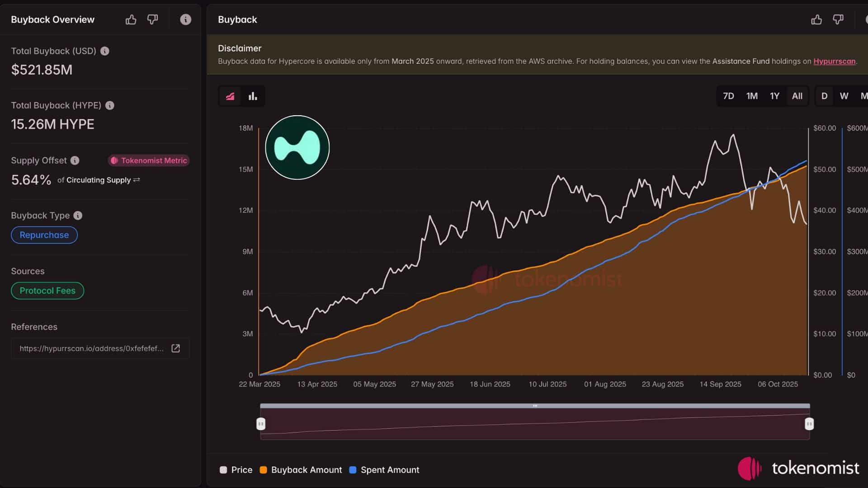Open the Hypurrscan link in disclaimer
The width and height of the screenshot is (868, 488).
click(834, 61)
